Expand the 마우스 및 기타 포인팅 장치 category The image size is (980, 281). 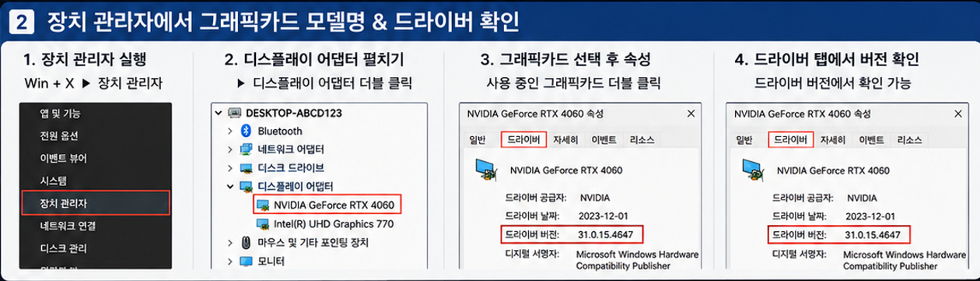click(x=229, y=242)
